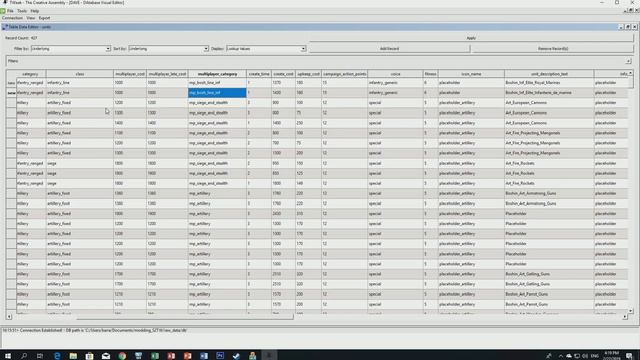Open Mail app from taskbar
This screenshot has width=640, height=360.
[x=106, y=356]
